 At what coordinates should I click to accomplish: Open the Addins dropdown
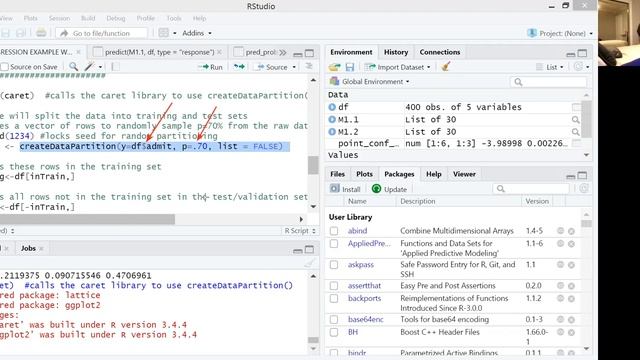click(197, 33)
